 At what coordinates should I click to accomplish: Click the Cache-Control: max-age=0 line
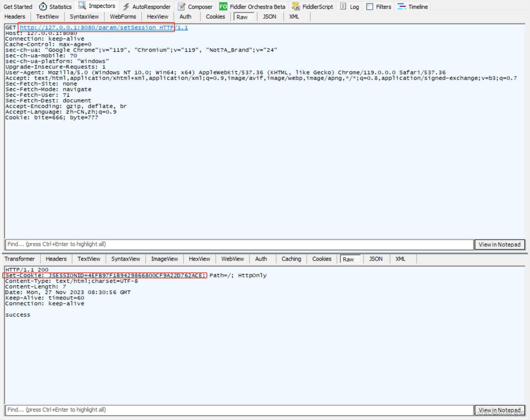point(48,44)
